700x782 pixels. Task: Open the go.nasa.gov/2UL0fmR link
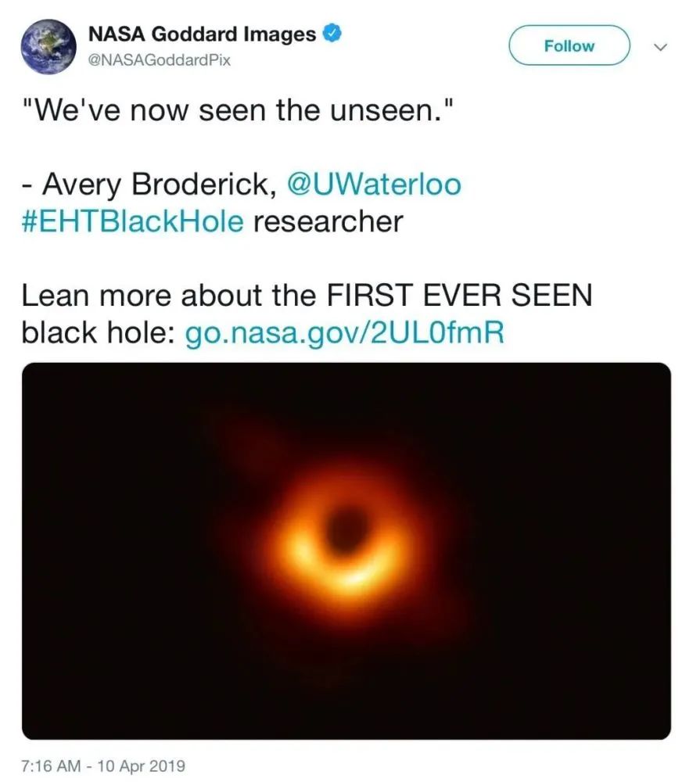[x=344, y=333]
